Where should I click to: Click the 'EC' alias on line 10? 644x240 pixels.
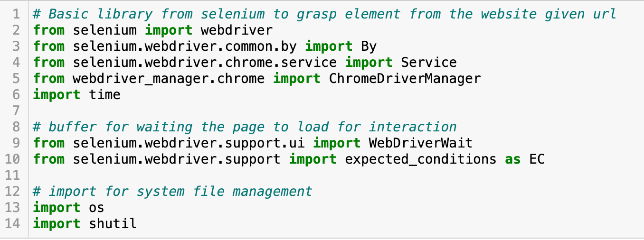tap(537, 159)
